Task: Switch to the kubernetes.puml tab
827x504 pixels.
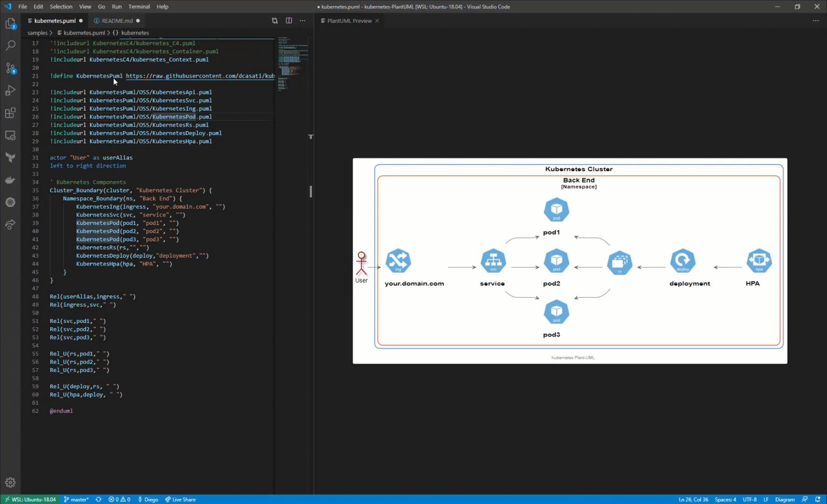Action: [x=55, y=21]
